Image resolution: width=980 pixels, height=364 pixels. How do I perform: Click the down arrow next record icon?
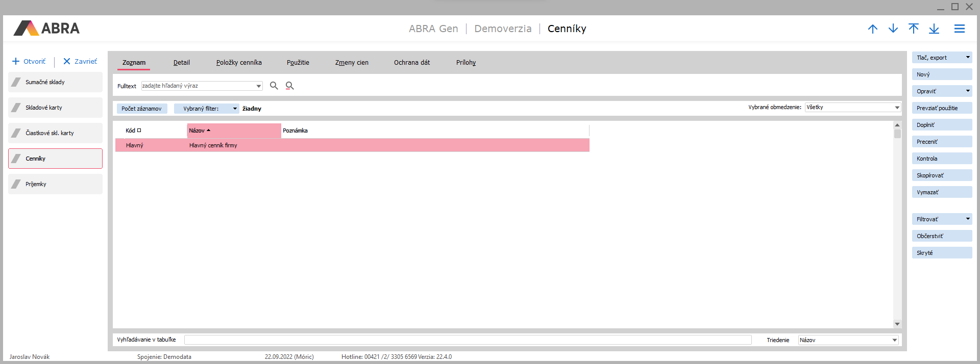[893, 29]
